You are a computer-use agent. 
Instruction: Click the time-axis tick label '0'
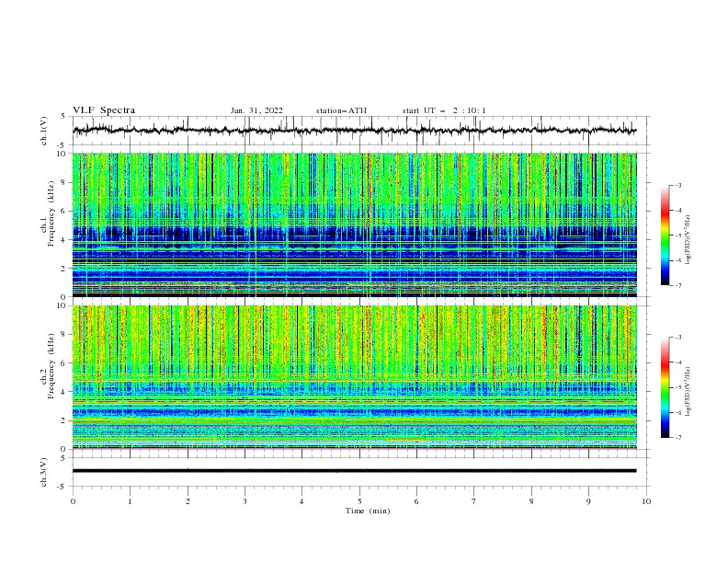[73, 501]
